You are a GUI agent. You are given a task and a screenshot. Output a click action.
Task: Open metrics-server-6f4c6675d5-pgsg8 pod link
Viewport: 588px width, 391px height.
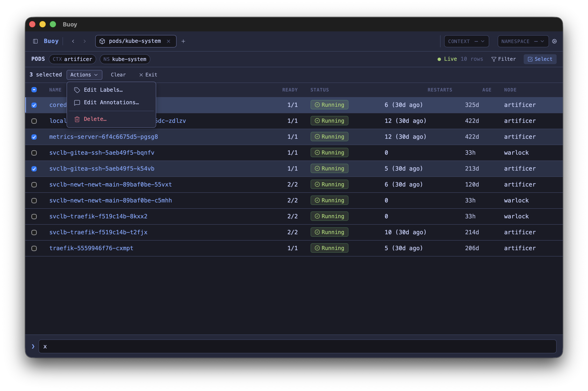(x=104, y=137)
